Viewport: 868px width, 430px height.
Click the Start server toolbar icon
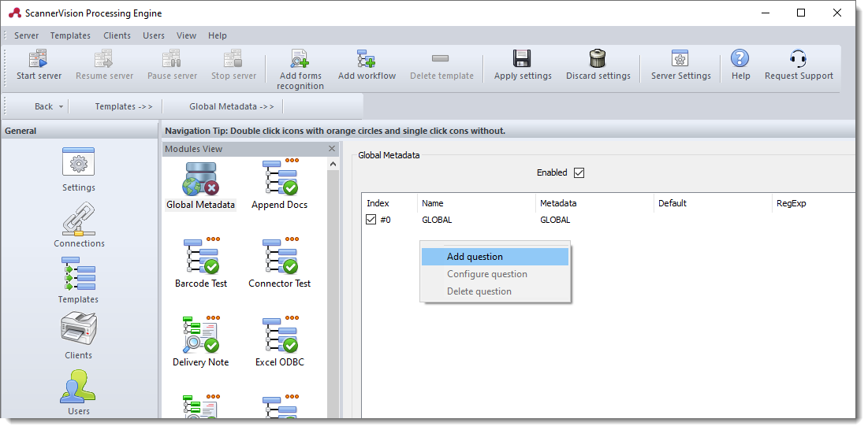[39, 58]
